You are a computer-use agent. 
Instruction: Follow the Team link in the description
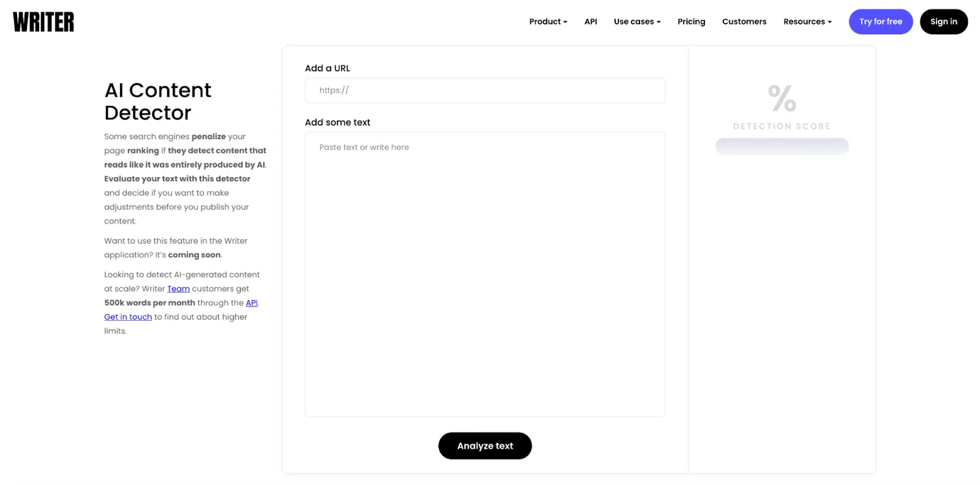[178, 289]
